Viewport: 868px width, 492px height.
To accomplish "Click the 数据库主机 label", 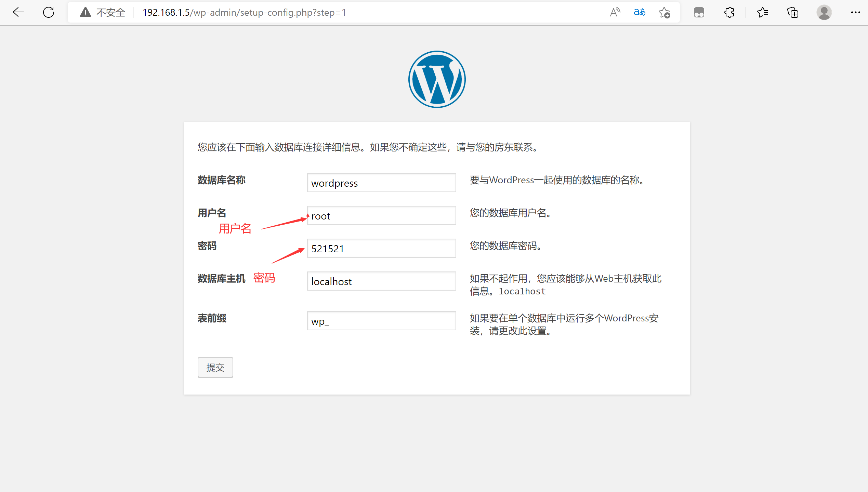I will pyautogui.click(x=221, y=278).
